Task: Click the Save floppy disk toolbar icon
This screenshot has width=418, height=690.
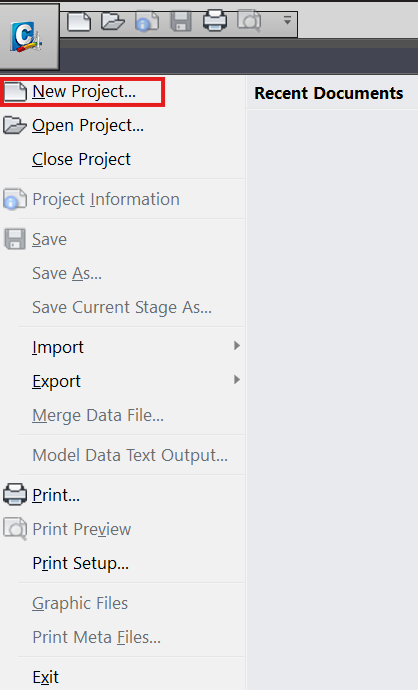Action: (181, 22)
